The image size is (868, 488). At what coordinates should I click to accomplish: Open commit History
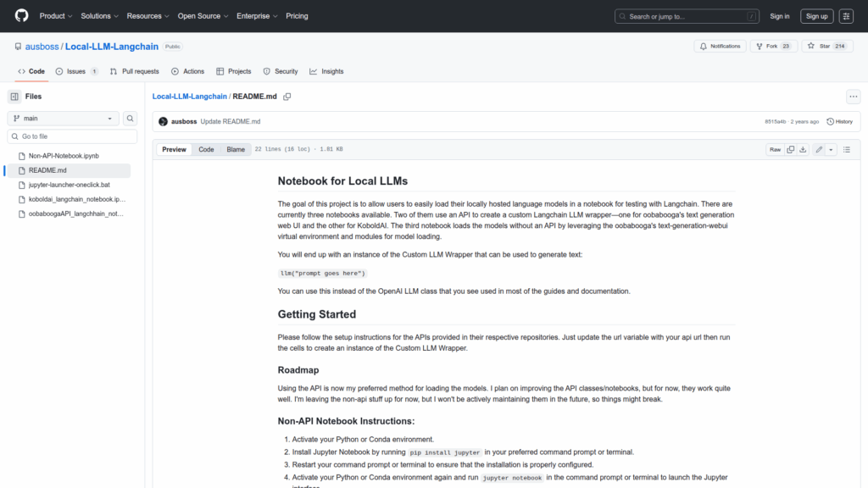click(839, 122)
